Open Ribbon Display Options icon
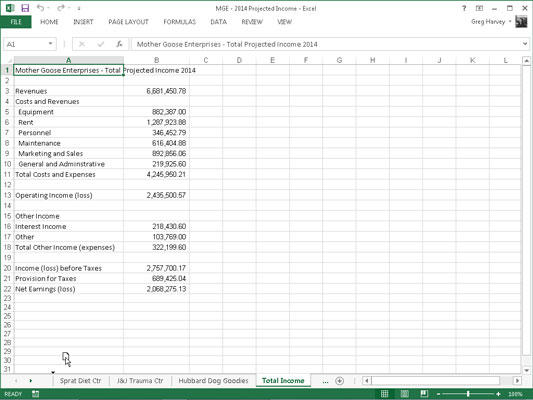 [x=479, y=8]
